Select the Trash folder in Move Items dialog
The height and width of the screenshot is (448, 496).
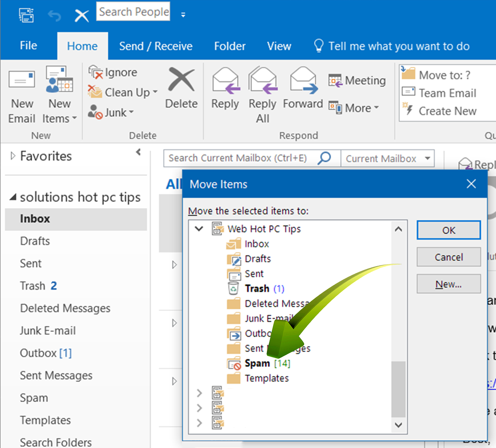coord(256,288)
